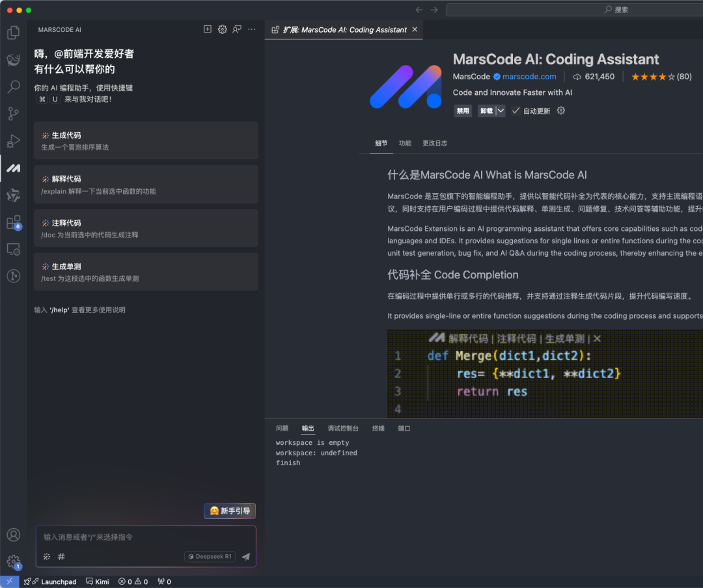
Task: Click the 新手引导 beginner guide button
Action: click(x=230, y=511)
